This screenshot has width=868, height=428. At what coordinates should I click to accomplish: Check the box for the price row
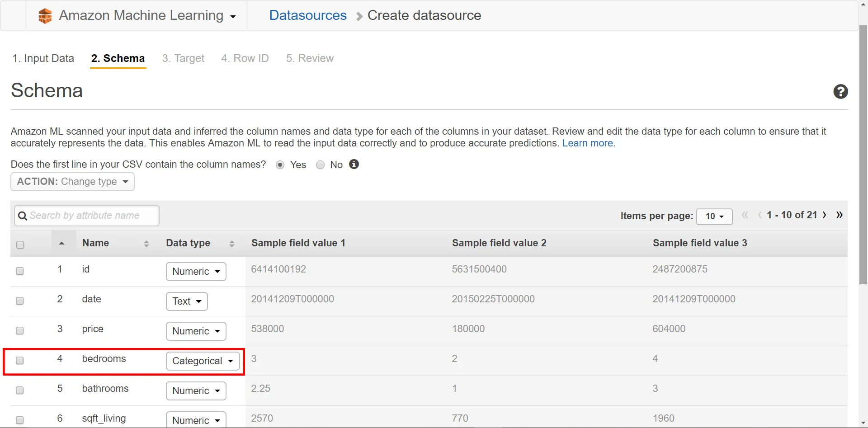click(x=20, y=330)
